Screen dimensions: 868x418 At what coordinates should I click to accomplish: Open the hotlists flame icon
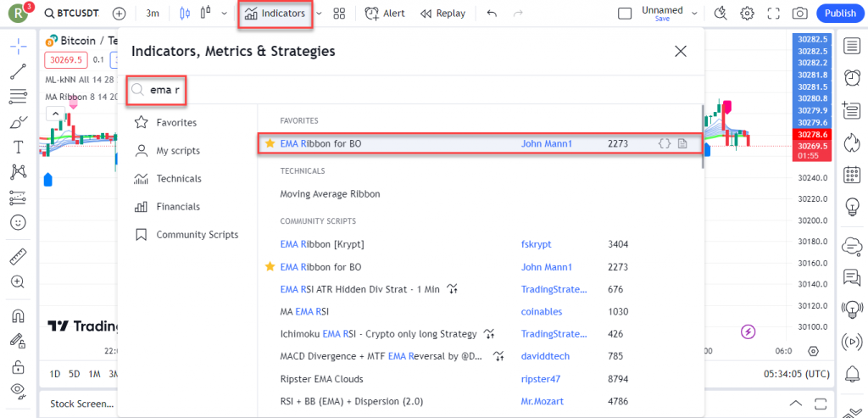851,142
